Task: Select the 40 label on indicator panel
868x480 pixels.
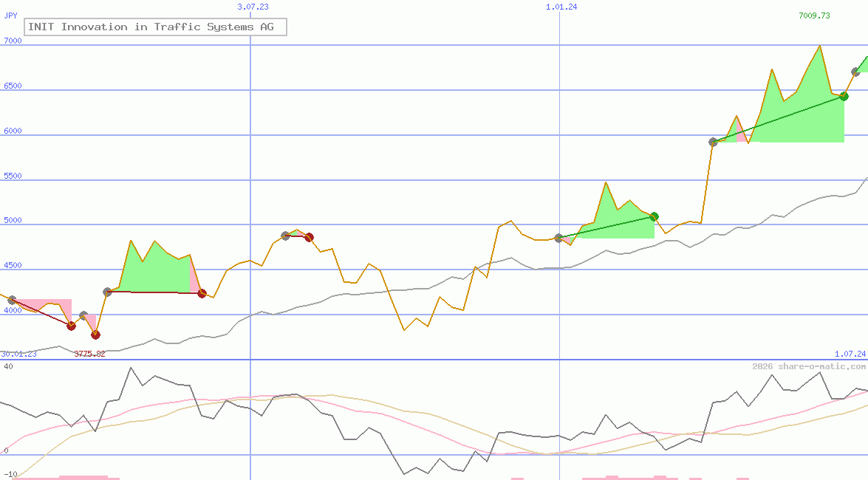Action: [8, 366]
